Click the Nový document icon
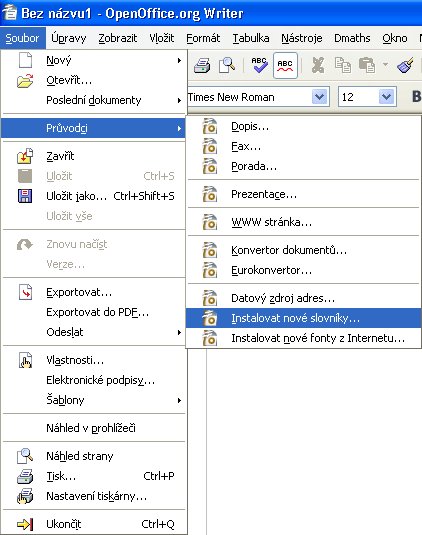 [x=25, y=60]
